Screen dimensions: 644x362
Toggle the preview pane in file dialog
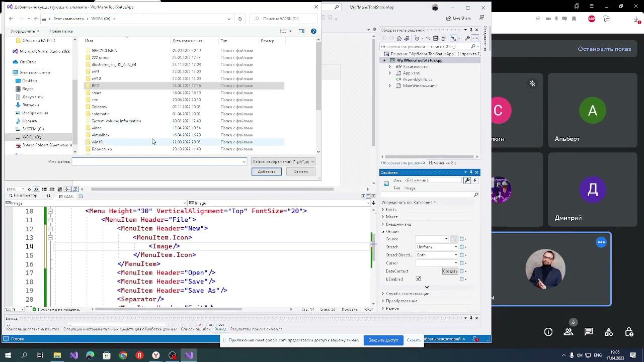[x=301, y=31]
